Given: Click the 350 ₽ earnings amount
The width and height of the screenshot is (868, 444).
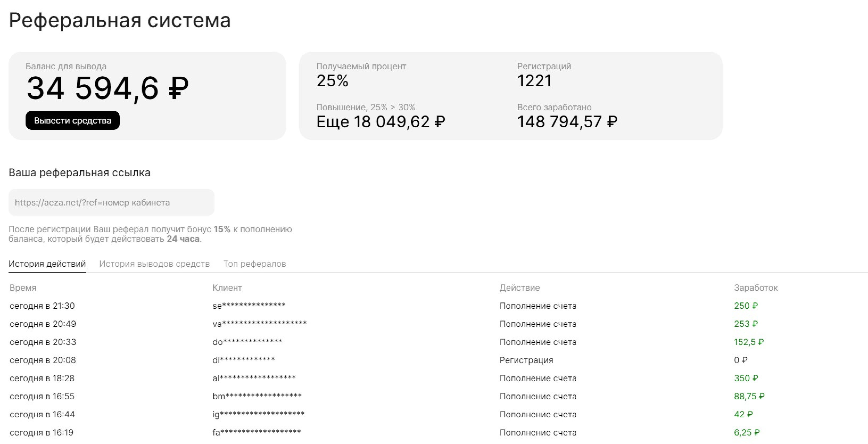Looking at the screenshot, I should [746, 378].
